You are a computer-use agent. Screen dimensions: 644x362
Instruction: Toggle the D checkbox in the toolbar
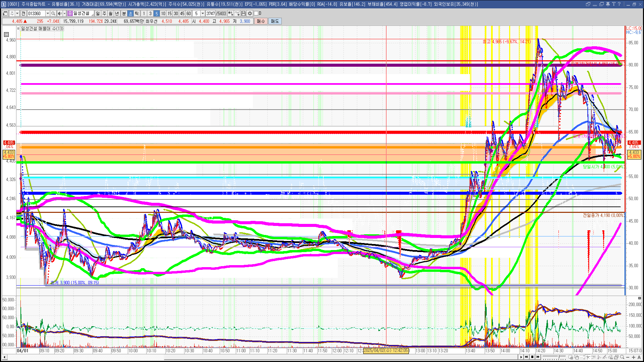[x=256, y=13]
